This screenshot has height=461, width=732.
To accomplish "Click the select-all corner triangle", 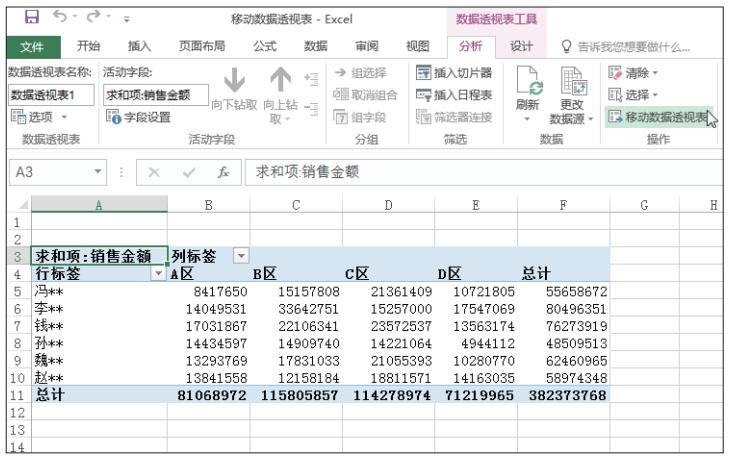I will (22, 204).
